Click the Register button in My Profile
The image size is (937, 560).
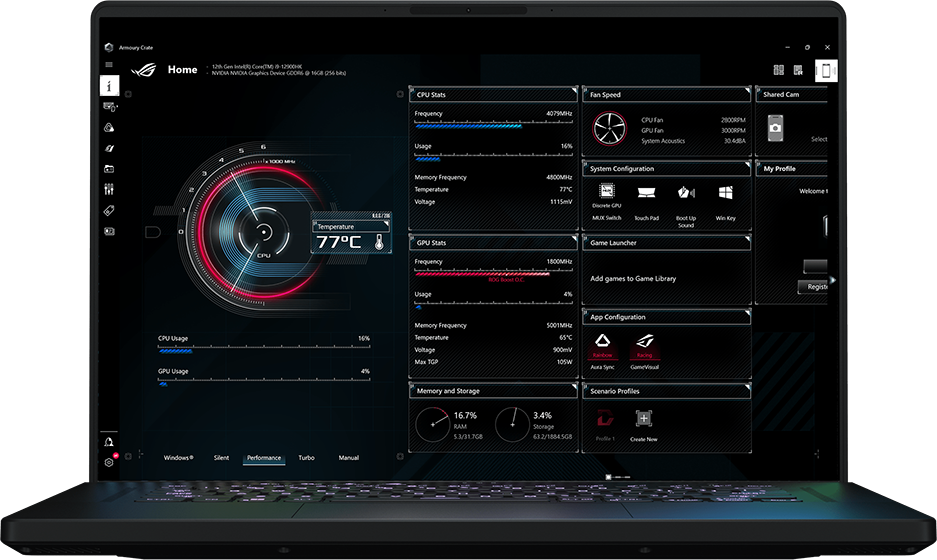(x=813, y=287)
